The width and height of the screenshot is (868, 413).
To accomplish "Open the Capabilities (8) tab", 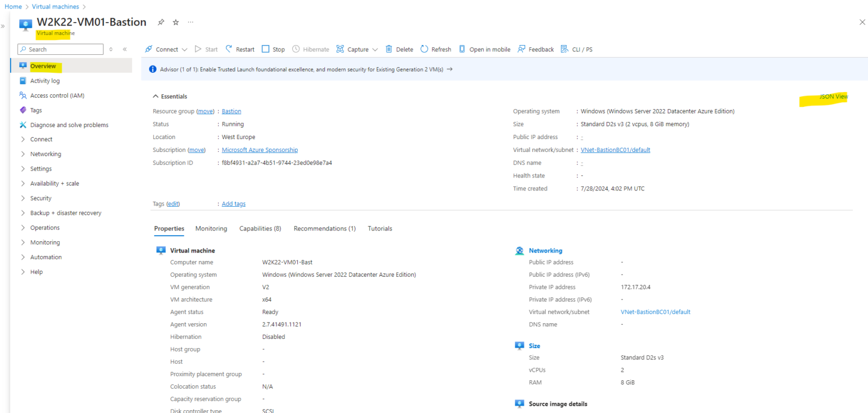I will tap(260, 228).
